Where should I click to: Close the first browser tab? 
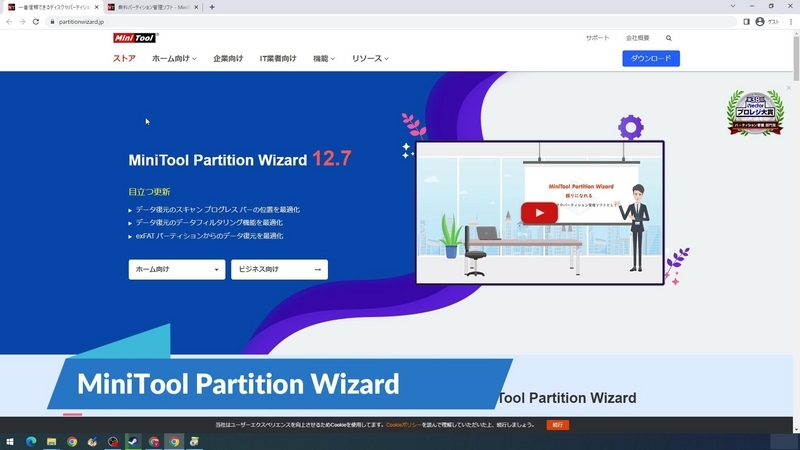[x=96, y=7]
